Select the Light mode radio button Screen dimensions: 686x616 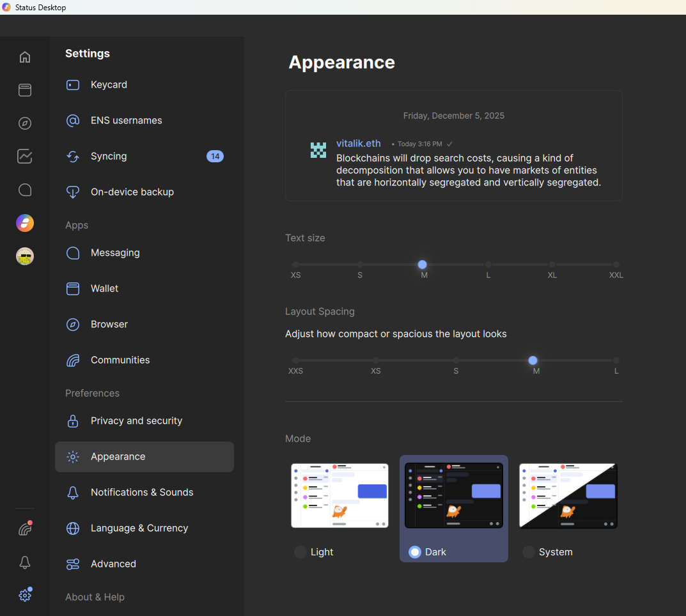(x=300, y=552)
